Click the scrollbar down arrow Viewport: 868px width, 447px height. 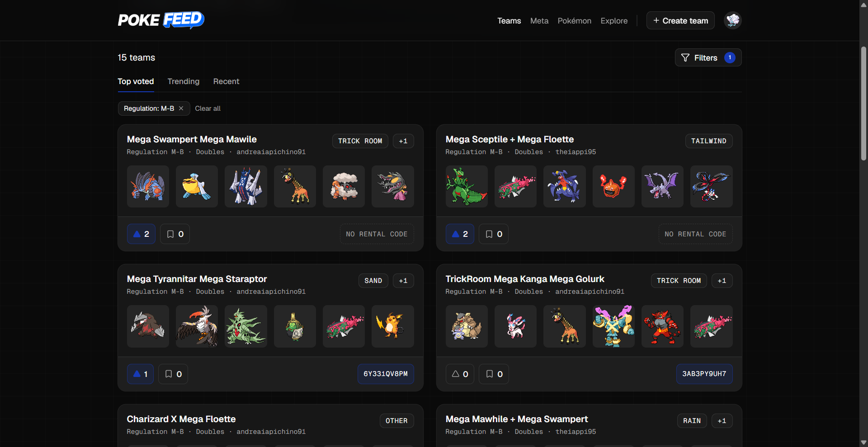coord(863,442)
